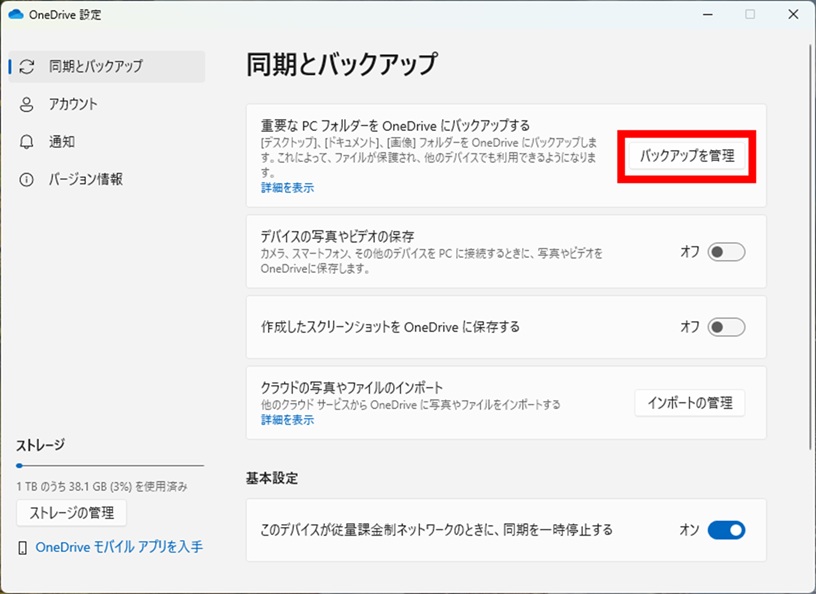Image resolution: width=816 pixels, height=594 pixels.
Task: Open the 同期とバックアップ section
Action: click(x=96, y=66)
